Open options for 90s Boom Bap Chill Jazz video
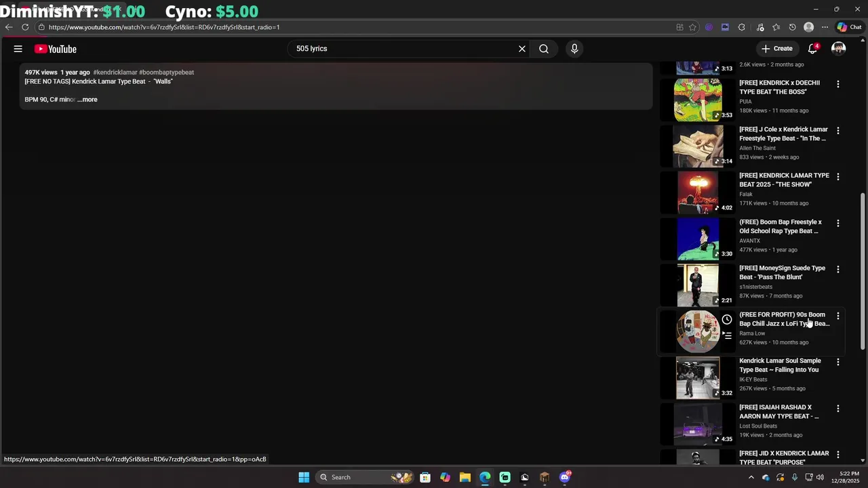This screenshot has width=868, height=488. coord(838,316)
